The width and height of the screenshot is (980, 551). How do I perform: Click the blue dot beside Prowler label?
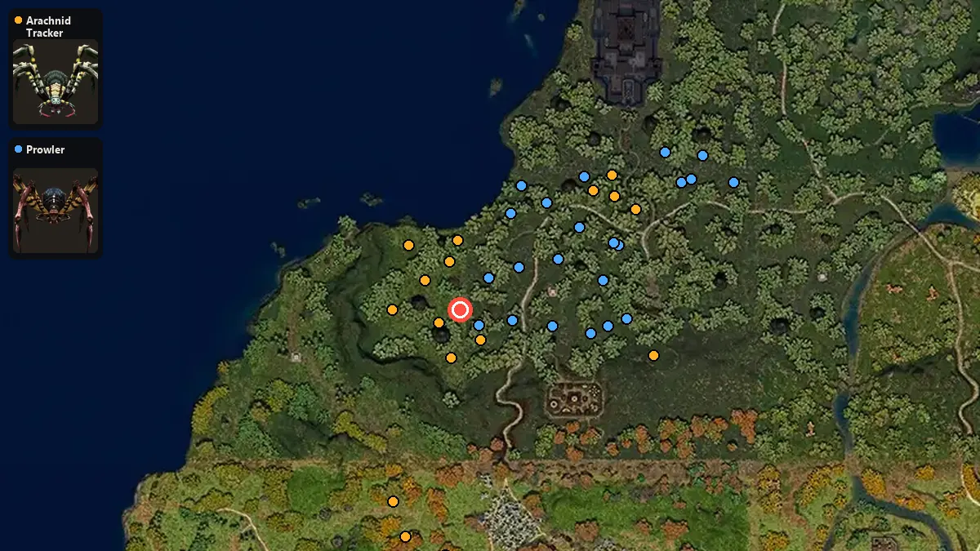point(18,149)
